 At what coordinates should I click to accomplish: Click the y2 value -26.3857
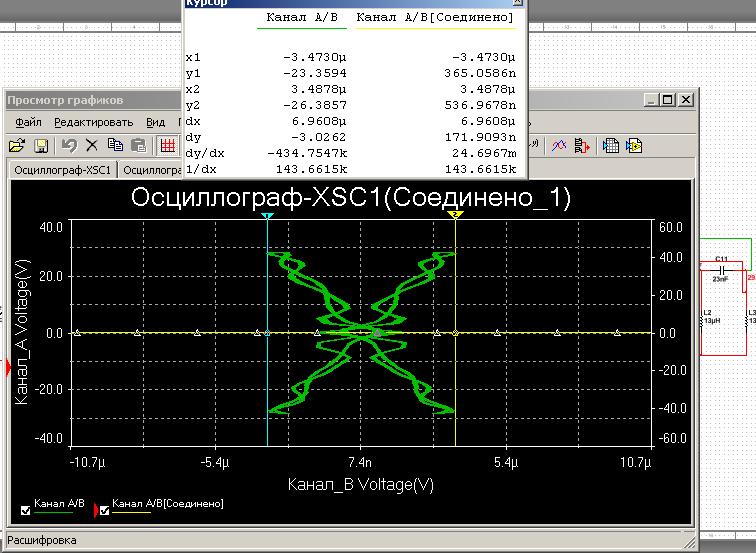(314, 105)
